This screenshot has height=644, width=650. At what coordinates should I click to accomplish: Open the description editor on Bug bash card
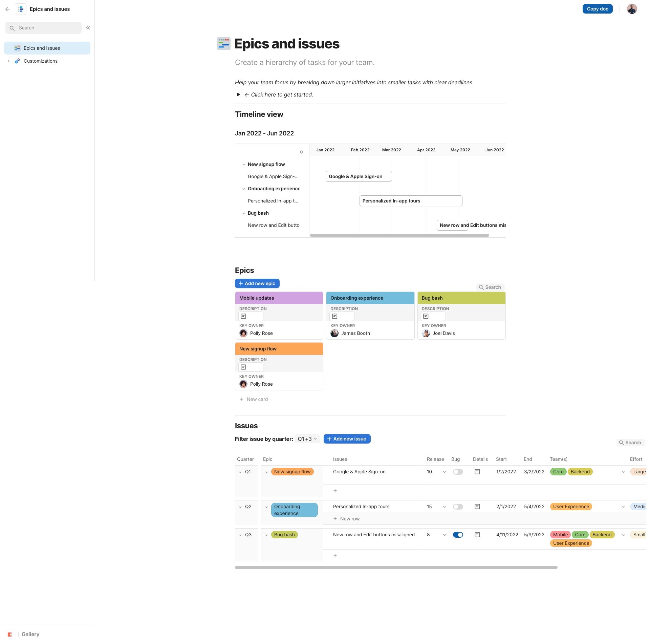pos(426,316)
